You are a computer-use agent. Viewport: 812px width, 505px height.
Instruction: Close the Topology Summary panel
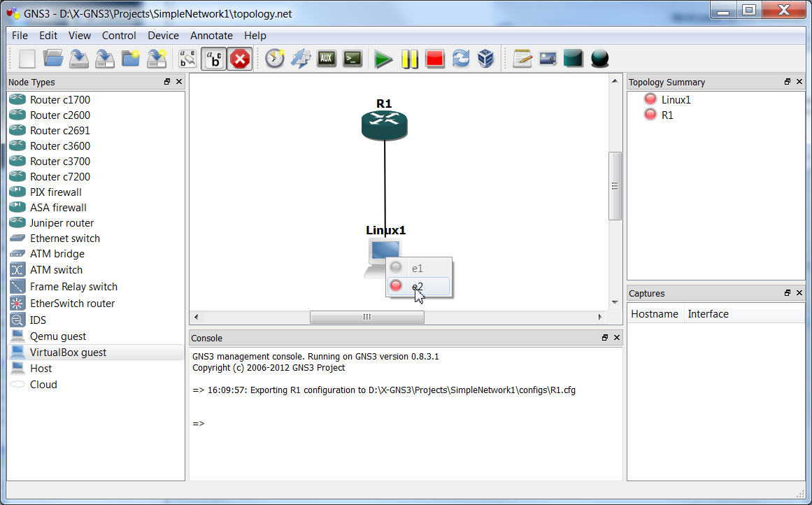pos(799,81)
